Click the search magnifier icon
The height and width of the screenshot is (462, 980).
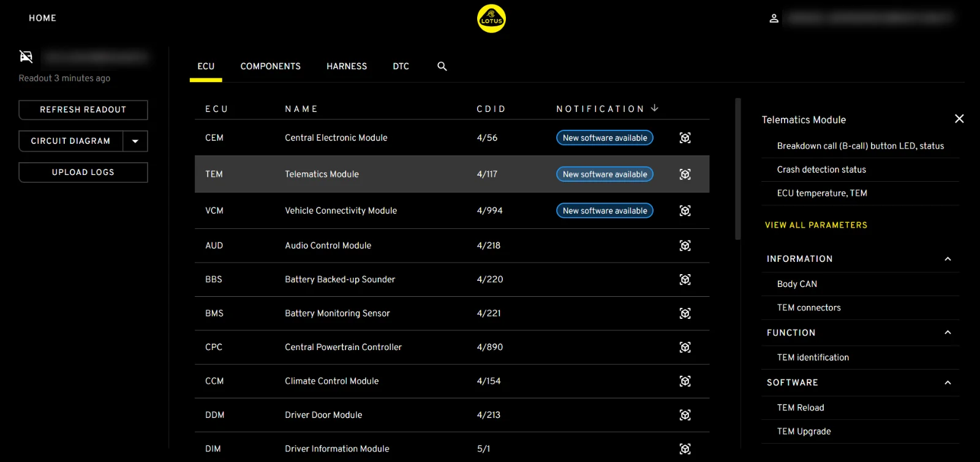tap(442, 66)
